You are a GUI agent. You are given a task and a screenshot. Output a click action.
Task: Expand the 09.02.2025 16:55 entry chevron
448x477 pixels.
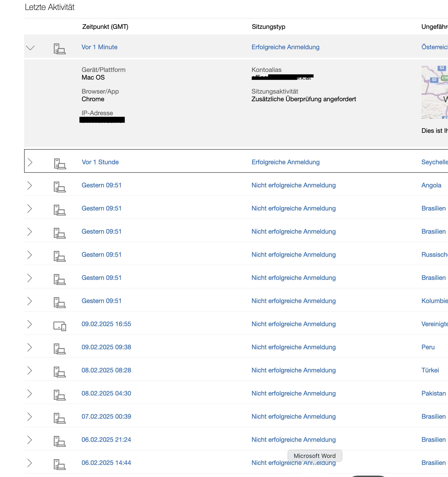[29, 324]
